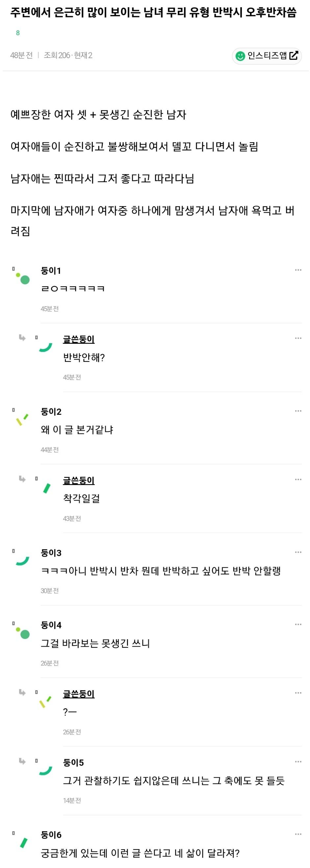This screenshot has width=310, height=868.
Task: Open more options for 둥이1 comment
Action: 298,270
